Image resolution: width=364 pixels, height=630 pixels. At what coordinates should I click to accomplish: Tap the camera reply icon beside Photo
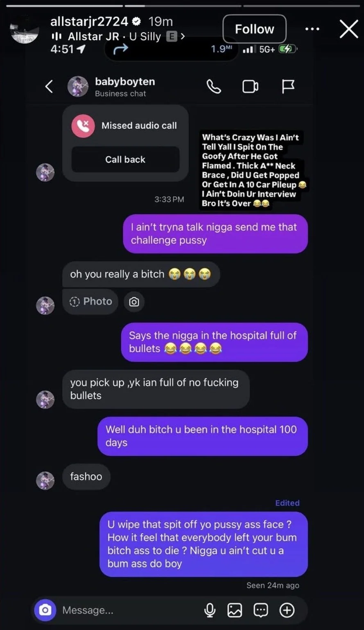click(x=134, y=302)
